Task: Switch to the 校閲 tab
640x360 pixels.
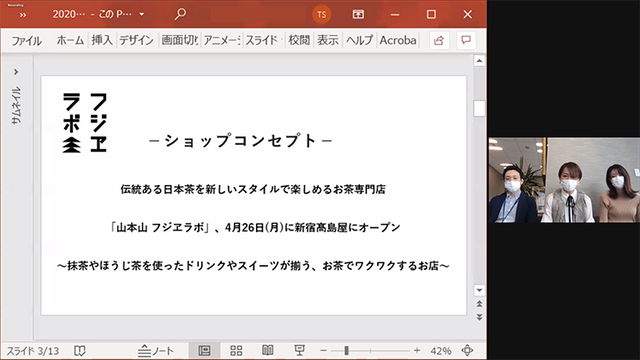Action: click(299, 40)
